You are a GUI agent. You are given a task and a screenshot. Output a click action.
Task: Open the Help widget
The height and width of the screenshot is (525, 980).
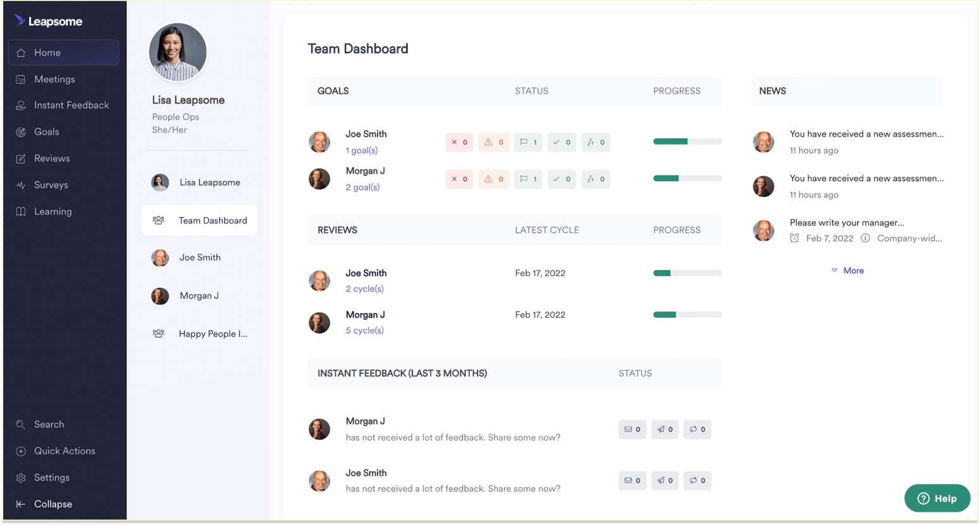point(937,498)
